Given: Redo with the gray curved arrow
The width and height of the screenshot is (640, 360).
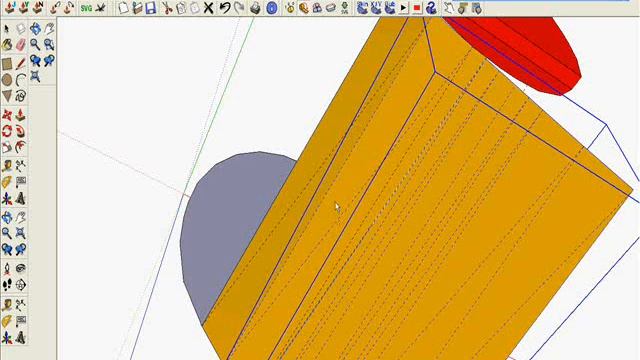Looking at the screenshot, I should (239, 8).
